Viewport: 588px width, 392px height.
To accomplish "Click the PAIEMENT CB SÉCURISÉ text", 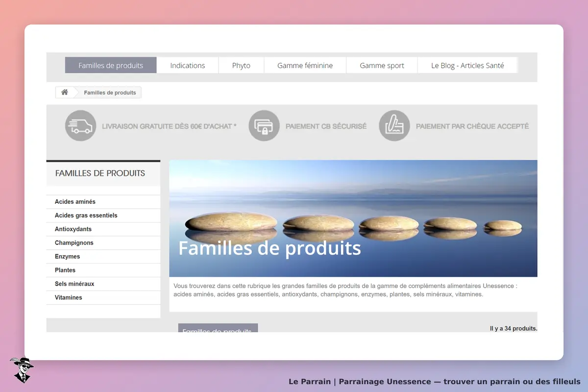I will coord(326,126).
